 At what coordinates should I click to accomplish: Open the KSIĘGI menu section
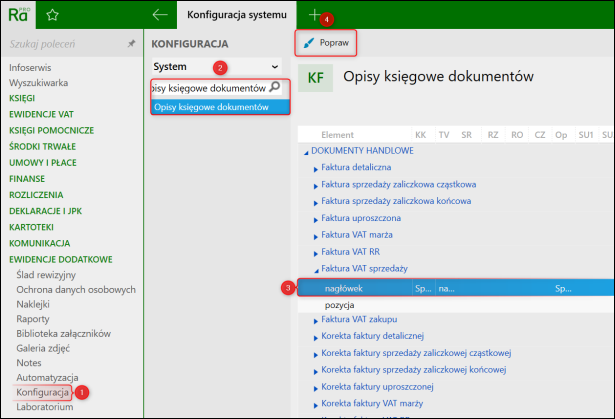[22, 98]
